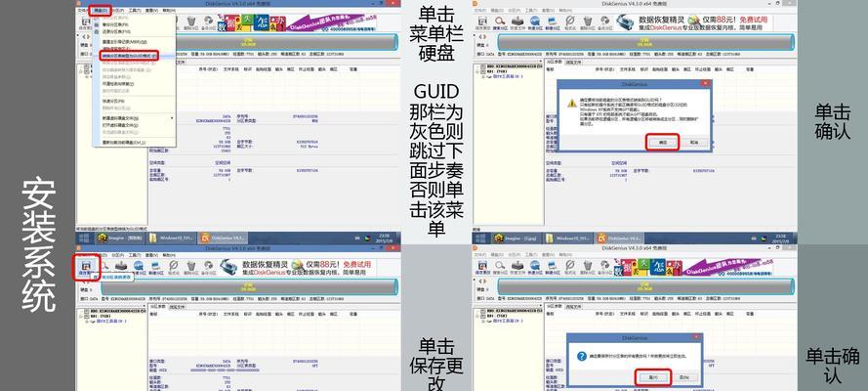Click Backup Partition icon beside the open 硬盘 menu
The width and height of the screenshot is (868, 391).
click(x=208, y=23)
